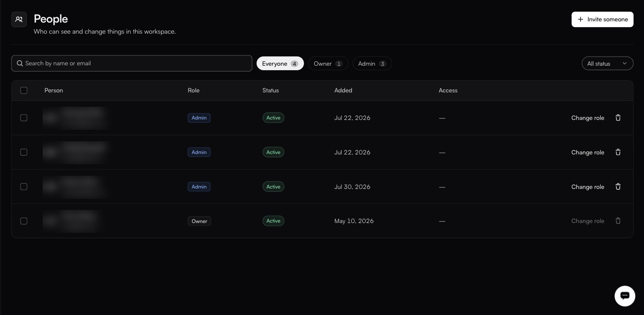Tick the checkbox in the second Jul 22 row
Viewport: 644px width, 315px height.
coord(24,152)
